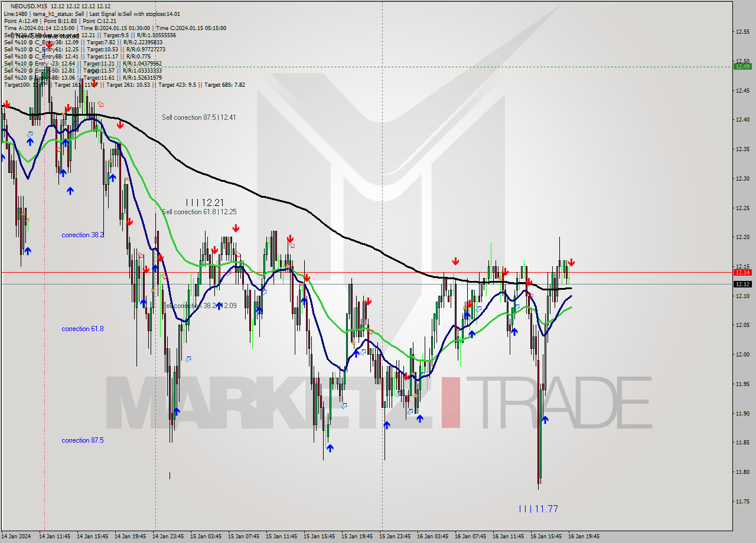Click the 12.20 price axis label
This screenshot has width=756, height=543.
pos(742,237)
